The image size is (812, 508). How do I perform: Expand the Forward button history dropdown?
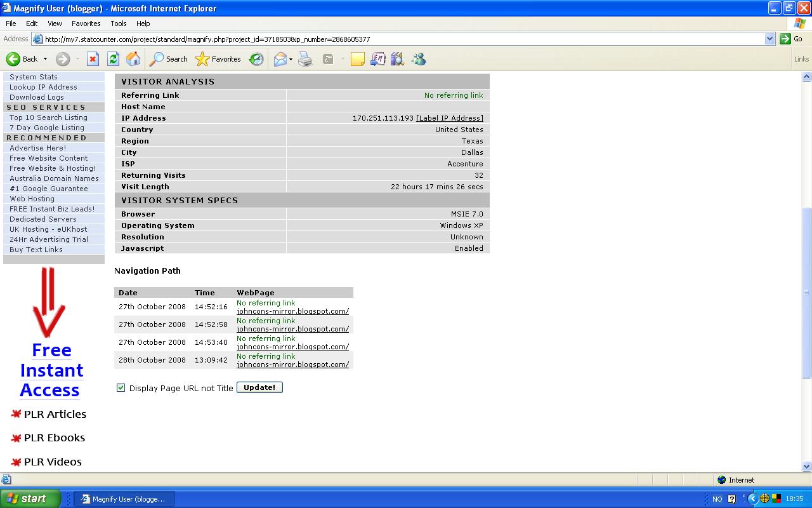[77, 59]
